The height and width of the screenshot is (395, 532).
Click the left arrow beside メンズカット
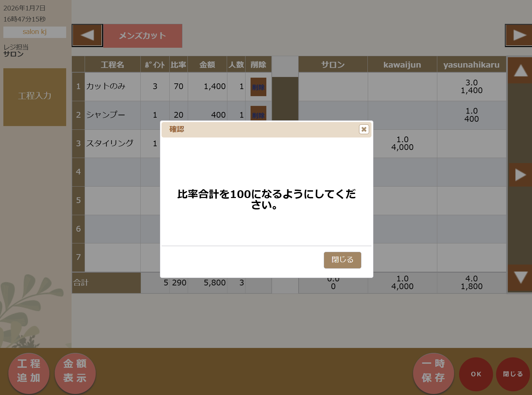(87, 35)
